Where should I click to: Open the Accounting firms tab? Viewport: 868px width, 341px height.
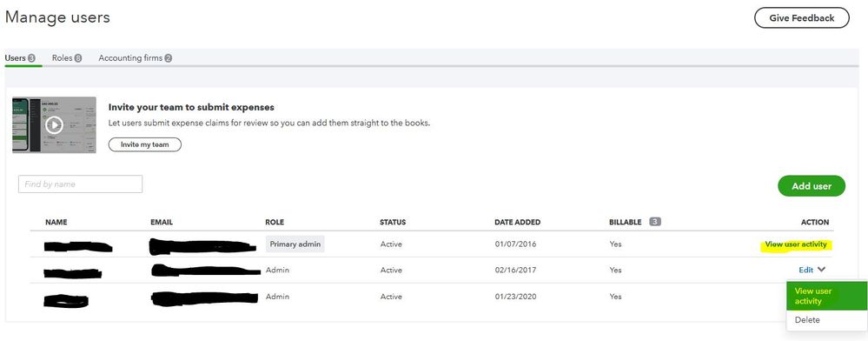point(135,57)
